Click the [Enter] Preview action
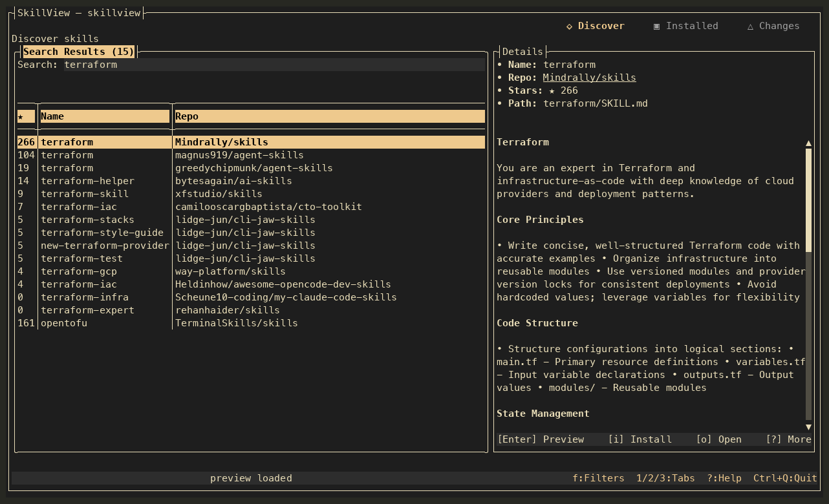The image size is (829, 504). pos(541,439)
